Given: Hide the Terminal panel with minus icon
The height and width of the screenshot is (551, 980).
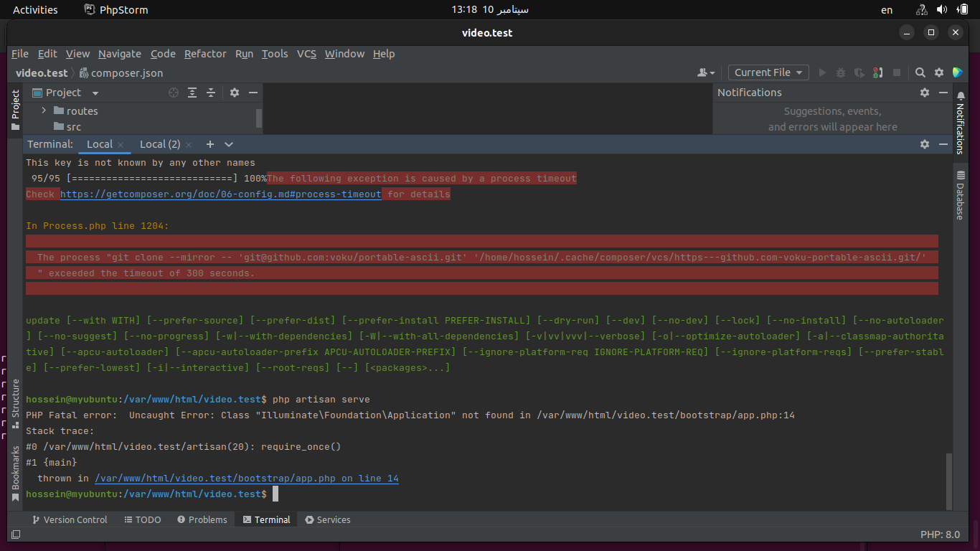Looking at the screenshot, I should [x=943, y=144].
